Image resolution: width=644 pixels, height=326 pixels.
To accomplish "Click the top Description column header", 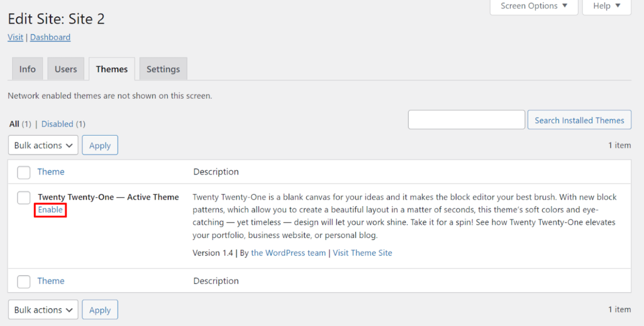I will [216, 171].
